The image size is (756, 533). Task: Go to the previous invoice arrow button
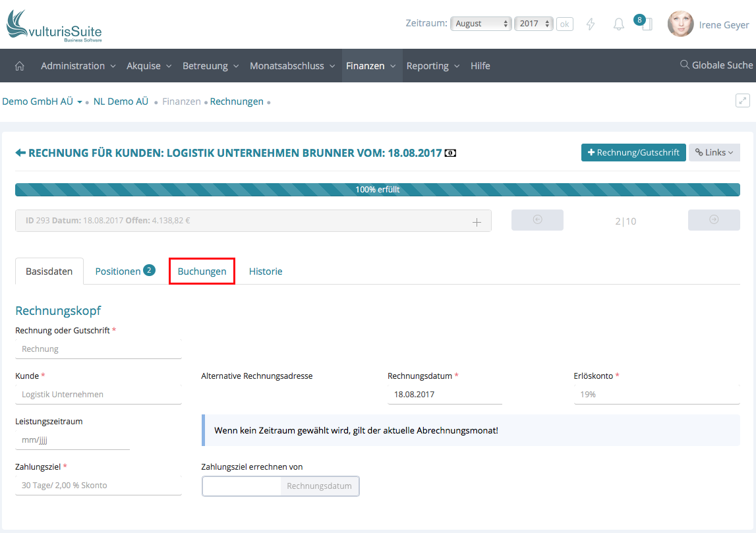537,220
